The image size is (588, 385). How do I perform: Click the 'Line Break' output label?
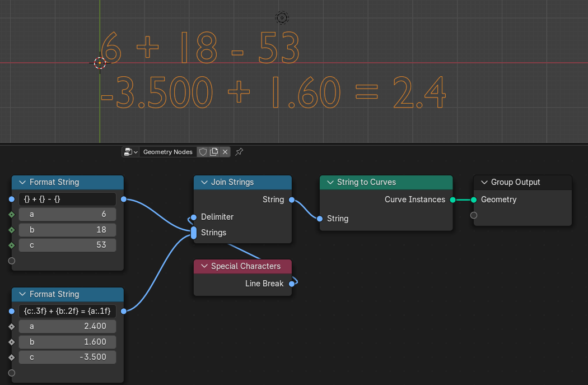coord(264,284)
